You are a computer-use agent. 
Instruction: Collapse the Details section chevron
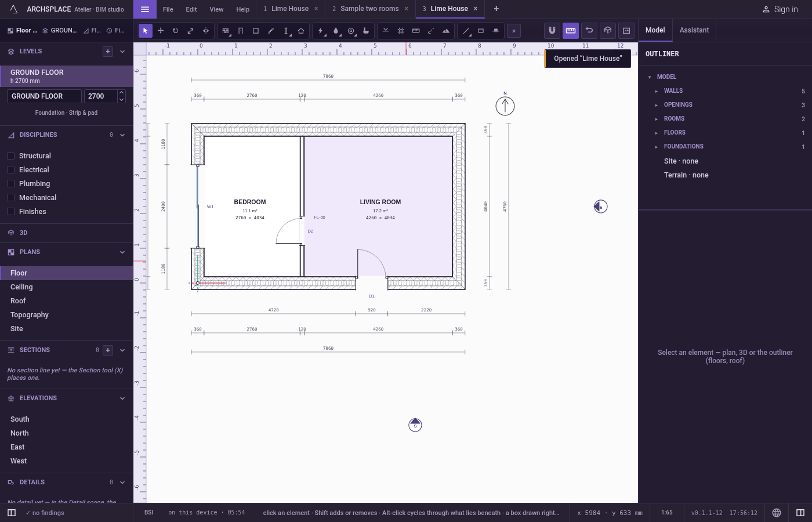[122, 483]
